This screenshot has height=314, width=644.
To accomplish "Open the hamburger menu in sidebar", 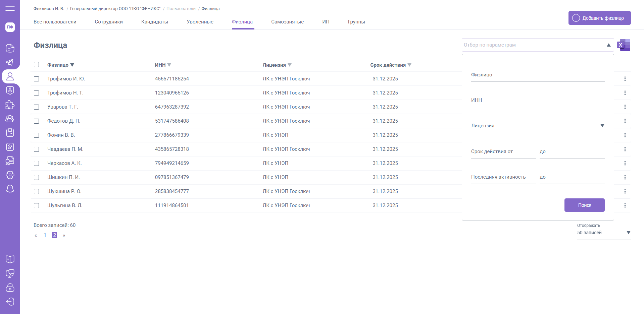I will click(10, 8).
